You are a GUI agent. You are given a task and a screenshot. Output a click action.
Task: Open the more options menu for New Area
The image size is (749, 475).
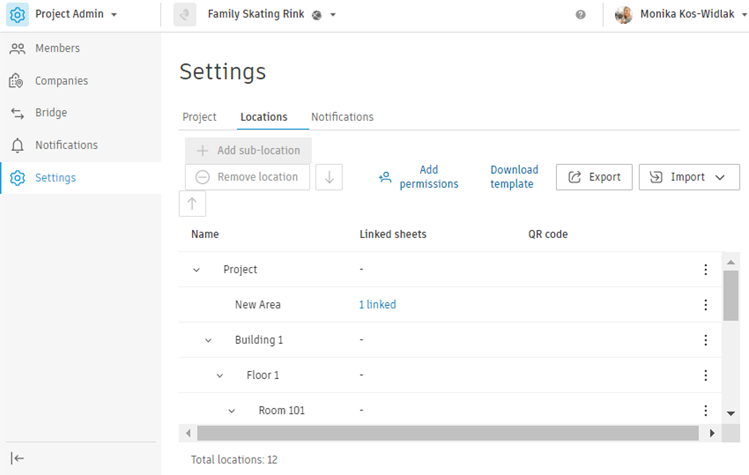coord(705,305)
